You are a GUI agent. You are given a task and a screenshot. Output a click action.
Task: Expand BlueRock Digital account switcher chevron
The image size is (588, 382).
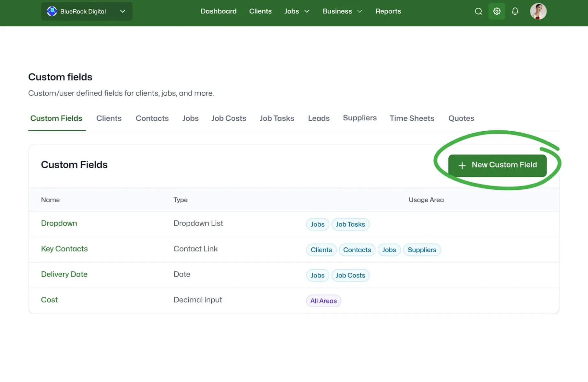point(123,11)
